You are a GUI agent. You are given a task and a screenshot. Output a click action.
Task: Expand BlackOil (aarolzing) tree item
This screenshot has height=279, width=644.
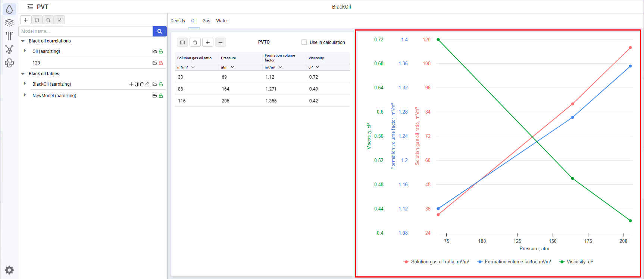click(25, 83)
